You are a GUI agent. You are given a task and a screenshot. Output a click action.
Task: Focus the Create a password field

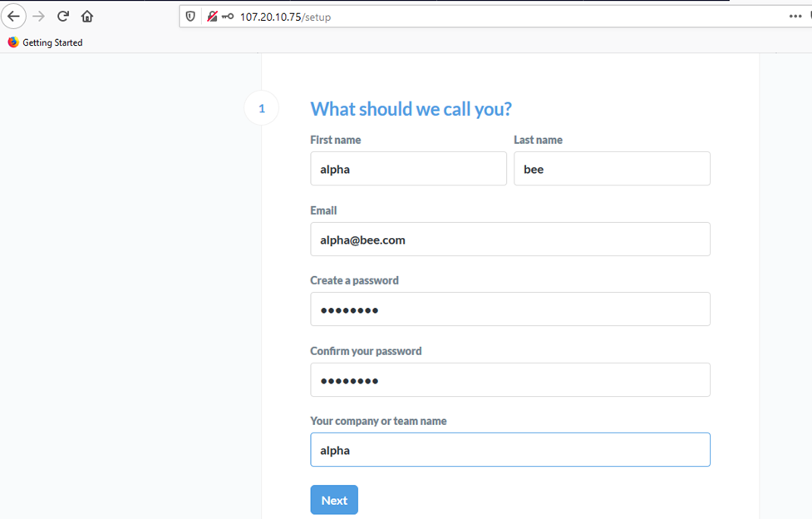[510, 309]
